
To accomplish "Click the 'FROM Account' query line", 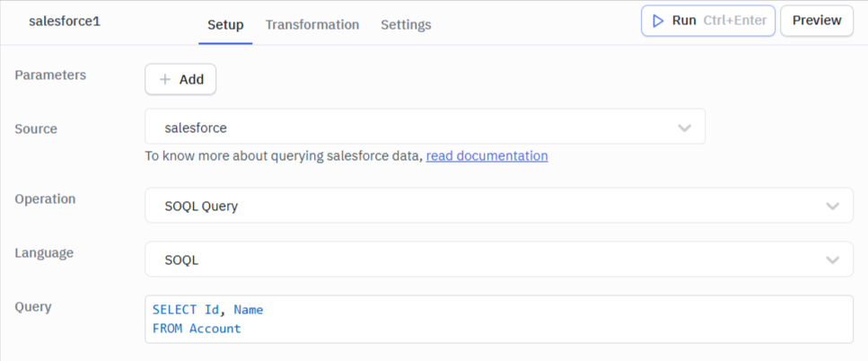I will [x=197, y=329].
